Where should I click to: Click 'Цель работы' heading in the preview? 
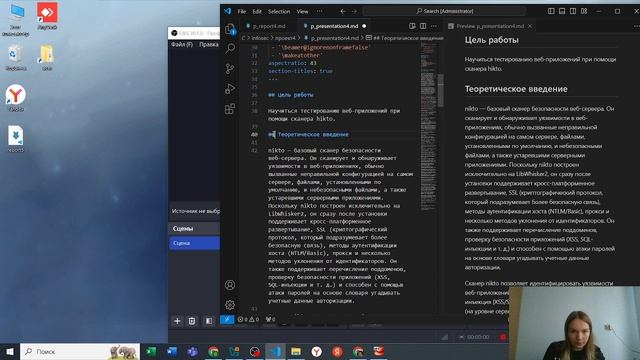[x=491, y=40]
